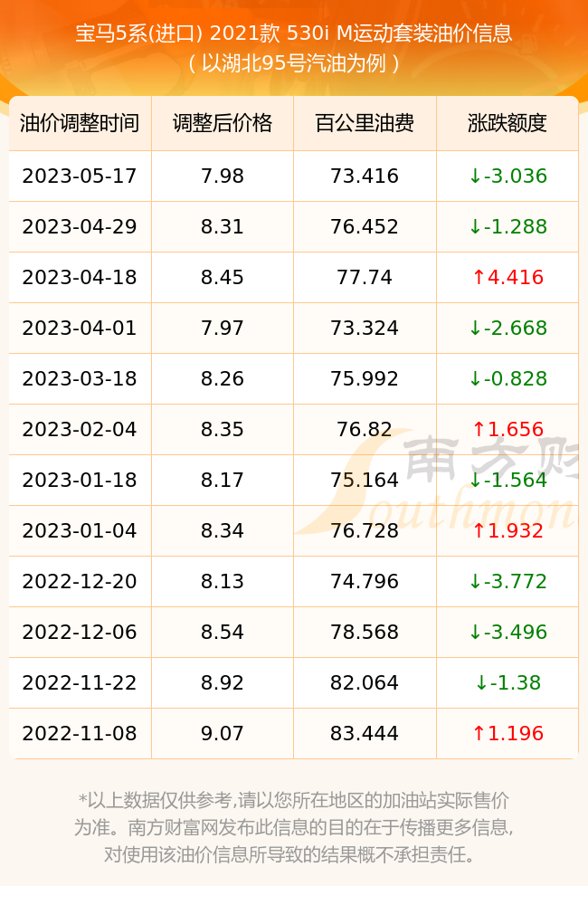Select the price cell showing 9.07
Viewport: 588px width, 905px height.
pos(223,734)
